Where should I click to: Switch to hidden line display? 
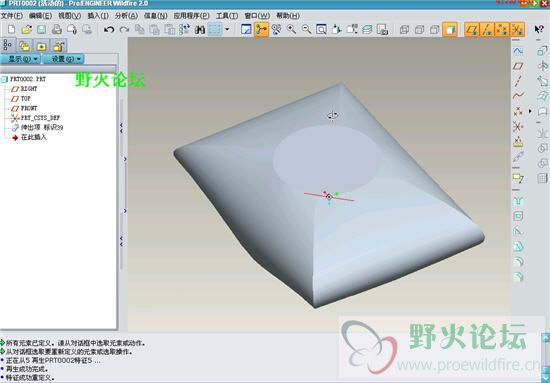(x=420, y=29)
